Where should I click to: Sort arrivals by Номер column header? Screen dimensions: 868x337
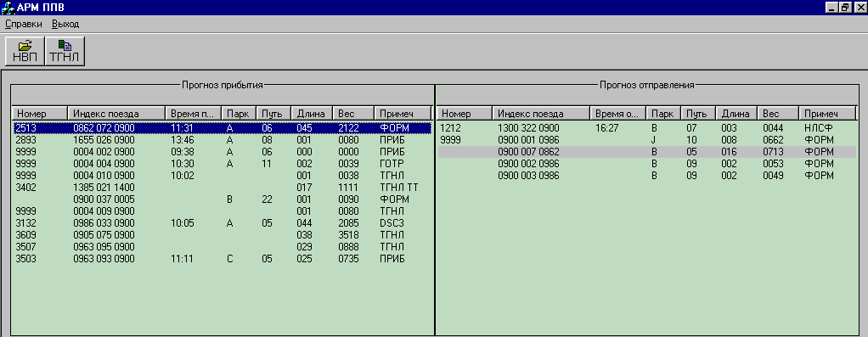[39, 114]
